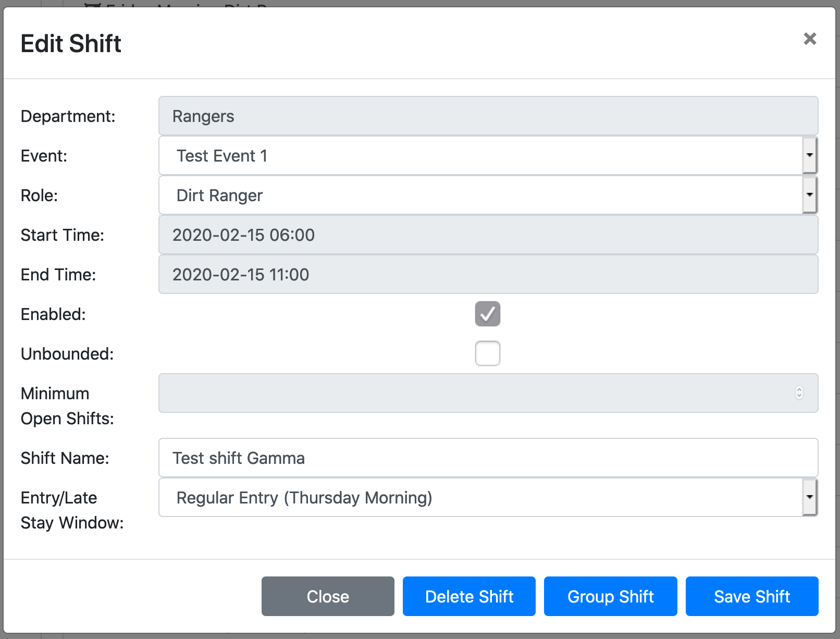840x639 pixels.
Task: Click the End Time: label
Action: click(x=58, y=274)
